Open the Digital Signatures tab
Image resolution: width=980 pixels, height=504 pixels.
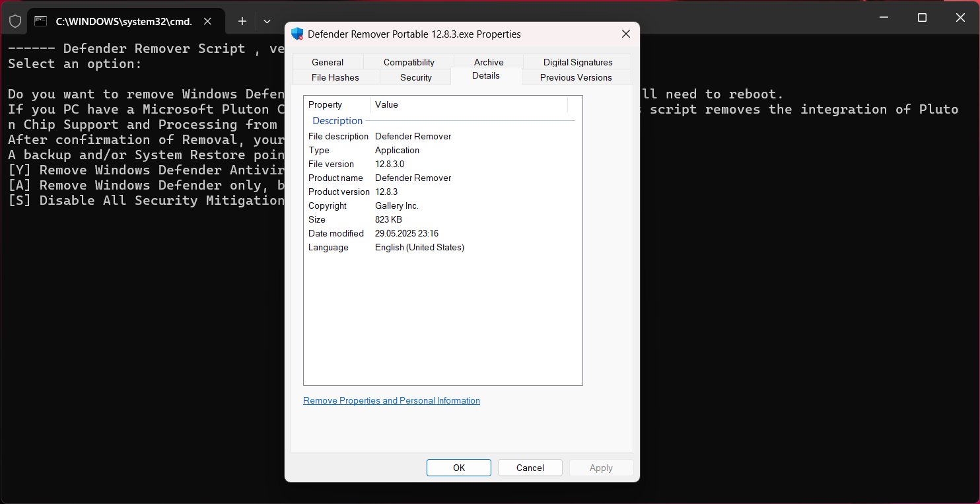click(x=578, y=62)
